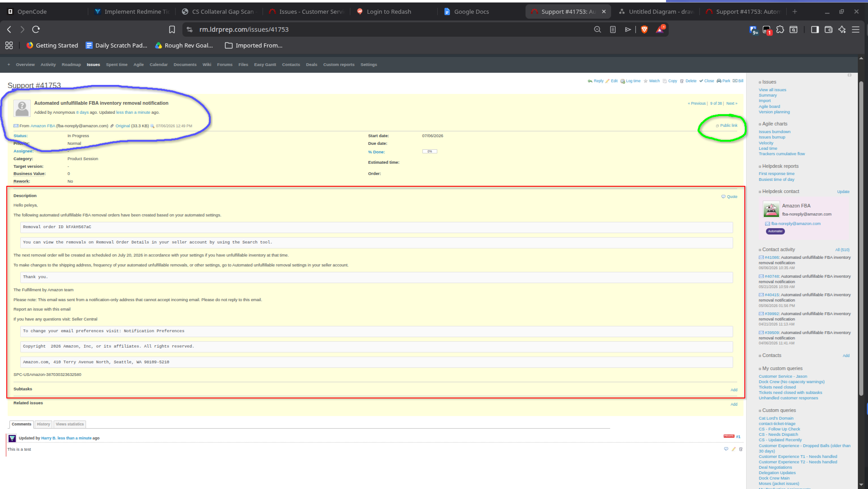Toggle the browser sidebar panel icon
Screen dimensions: 868x489
[815, 30]
